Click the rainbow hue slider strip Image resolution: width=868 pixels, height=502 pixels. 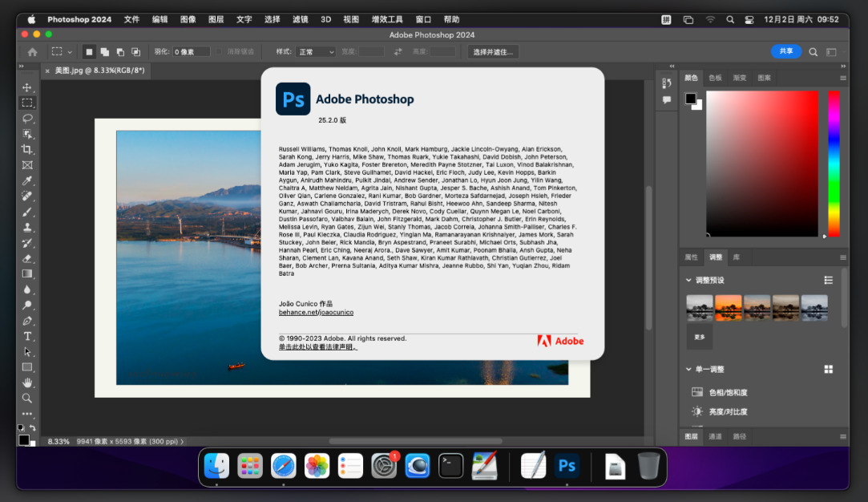(x=834, y=164)
